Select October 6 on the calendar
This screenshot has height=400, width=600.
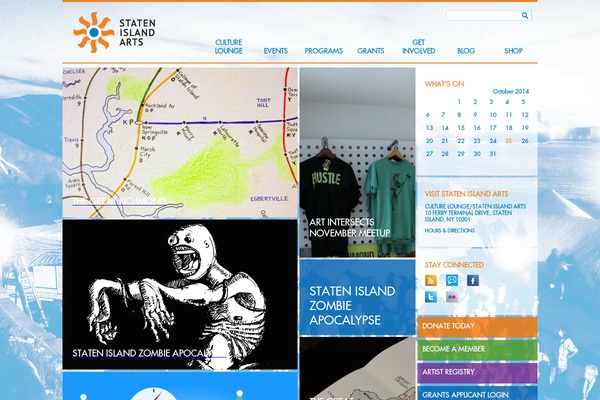[427, 115]
